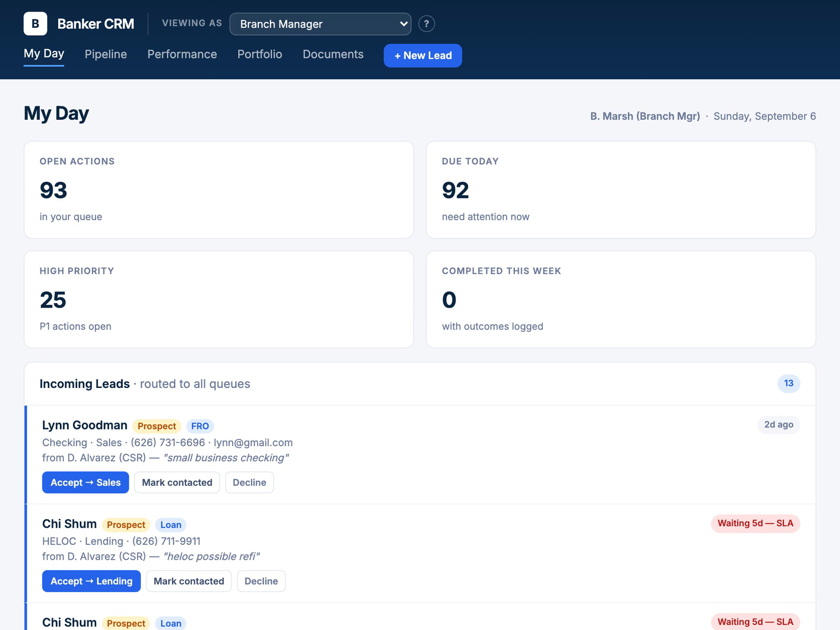Mark Lynn Goodman as contacted
This screenshot has height=630, width=840.
coord(177,482)
